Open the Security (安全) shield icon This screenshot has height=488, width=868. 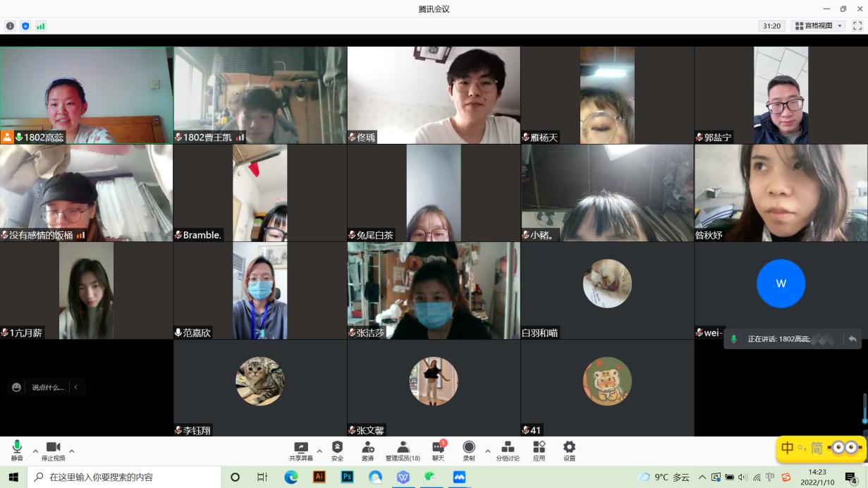click(337, 448)
